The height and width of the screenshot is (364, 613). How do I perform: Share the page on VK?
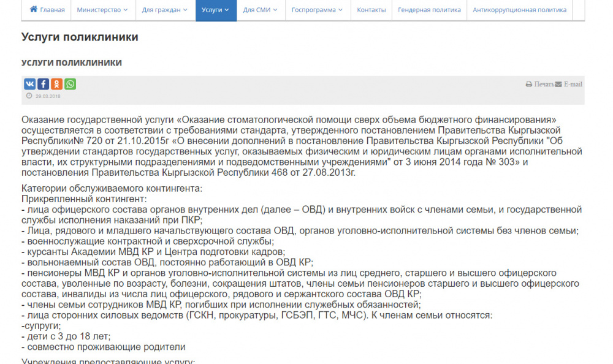pyautogui.click(x=29, y=85)
